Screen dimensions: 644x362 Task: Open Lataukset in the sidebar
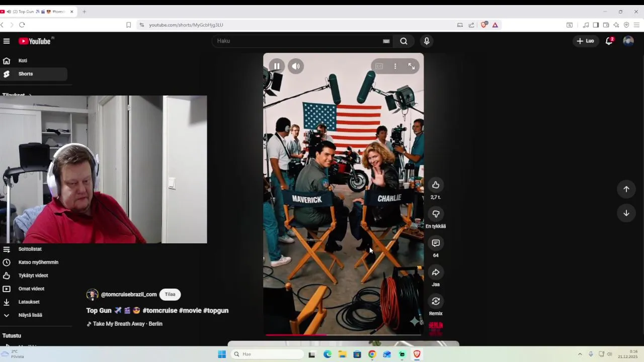pyautogui.click(x=34, y=302)
